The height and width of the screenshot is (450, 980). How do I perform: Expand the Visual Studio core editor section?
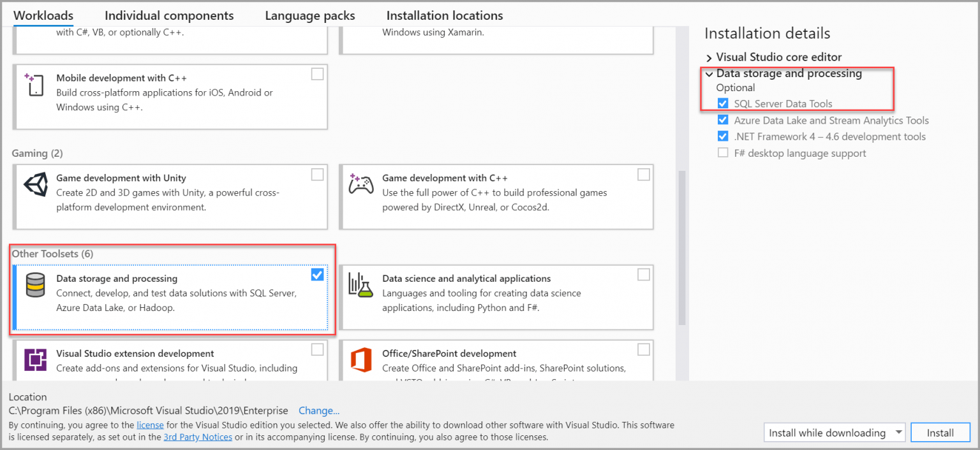[708, 57]
